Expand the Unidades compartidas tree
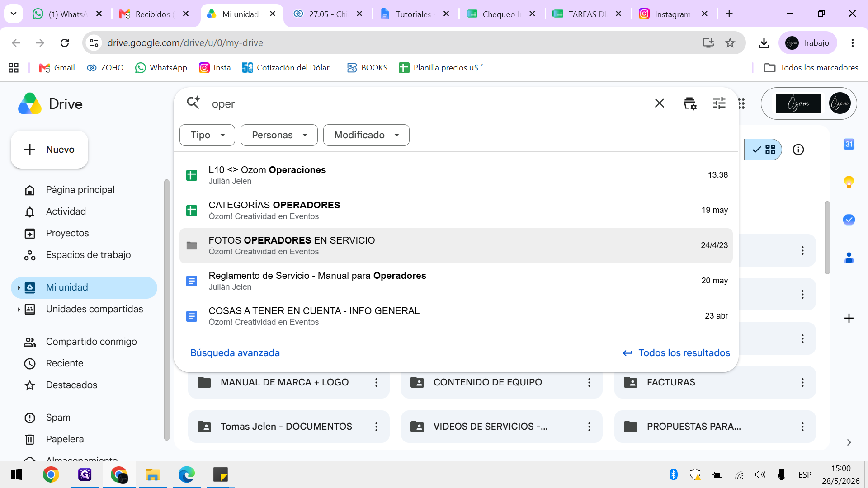This screenshot has height=488, width=868. [19, 310]
